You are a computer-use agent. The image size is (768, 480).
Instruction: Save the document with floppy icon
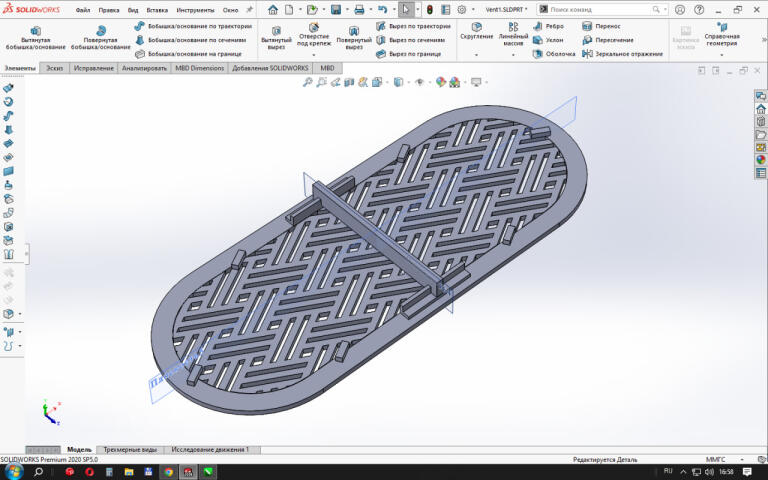coord(336,9)
